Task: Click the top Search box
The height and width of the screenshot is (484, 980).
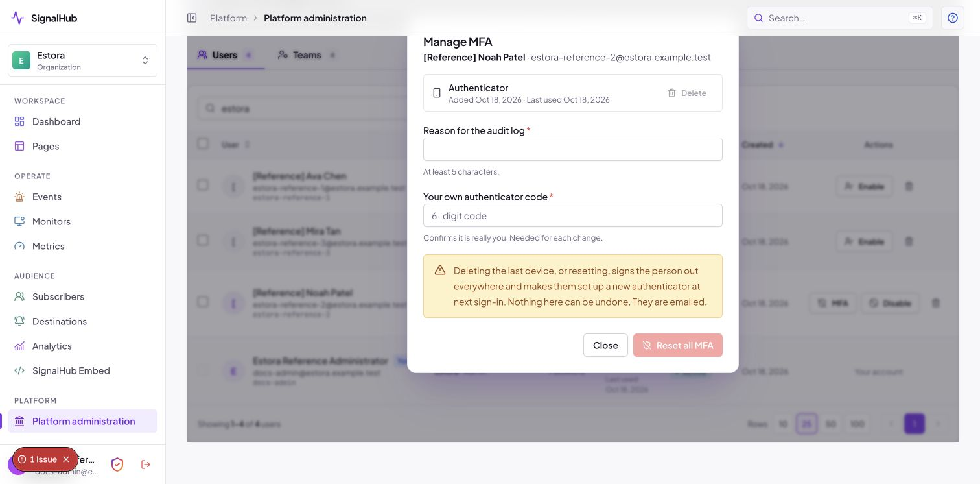Action: (840, 18)
